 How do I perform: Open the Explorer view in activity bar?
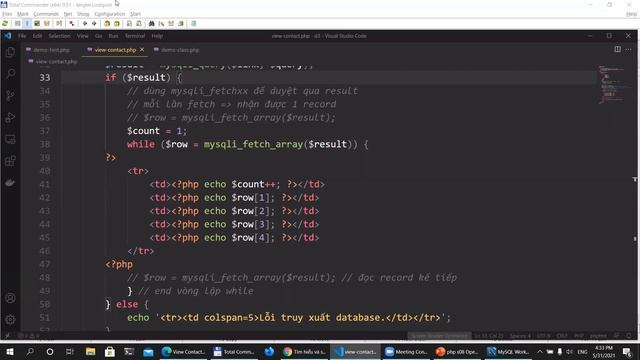10,52
